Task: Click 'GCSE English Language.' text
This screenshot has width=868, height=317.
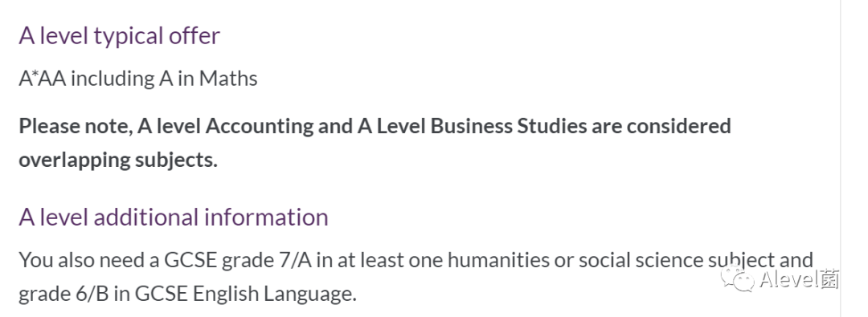Action: tap(246, 293)
